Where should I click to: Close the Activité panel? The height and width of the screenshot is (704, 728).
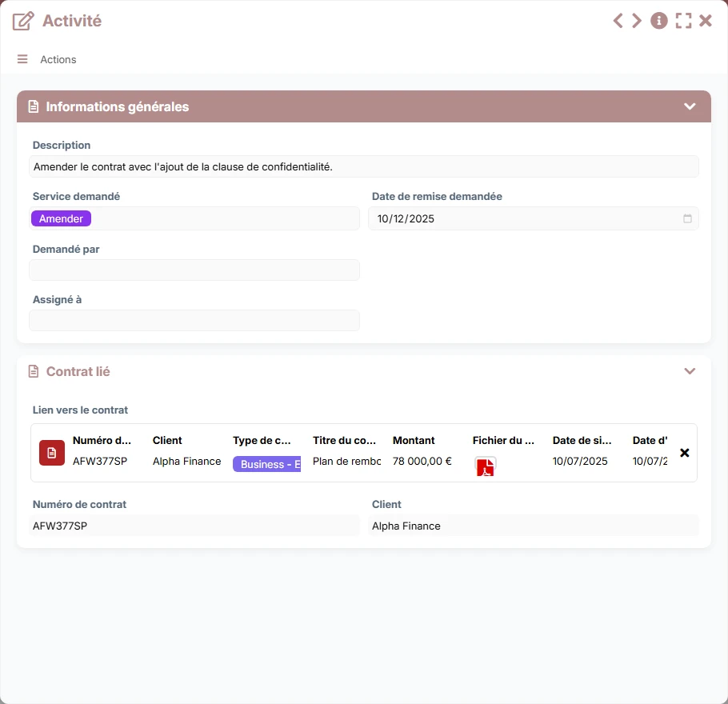click(706, 21)
